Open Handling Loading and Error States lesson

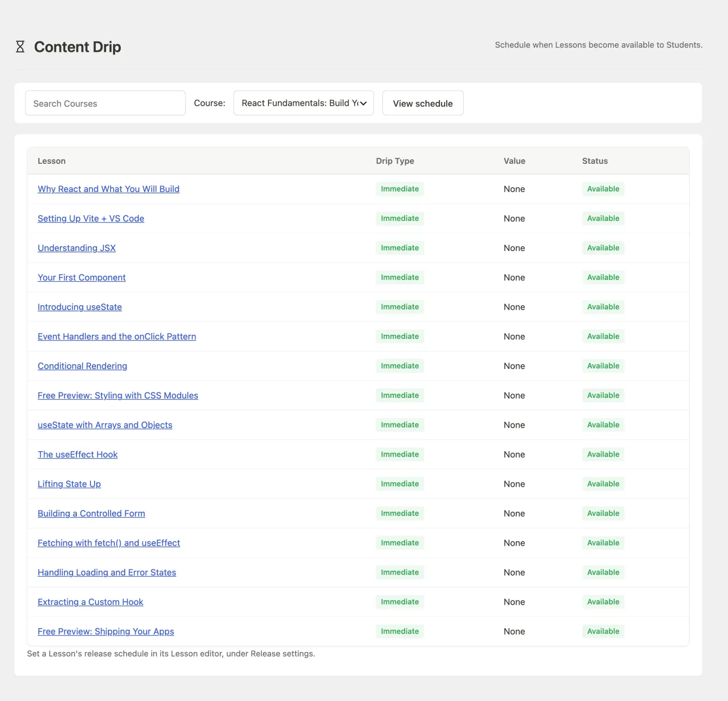pyautogui.click(x=107, y=572)
